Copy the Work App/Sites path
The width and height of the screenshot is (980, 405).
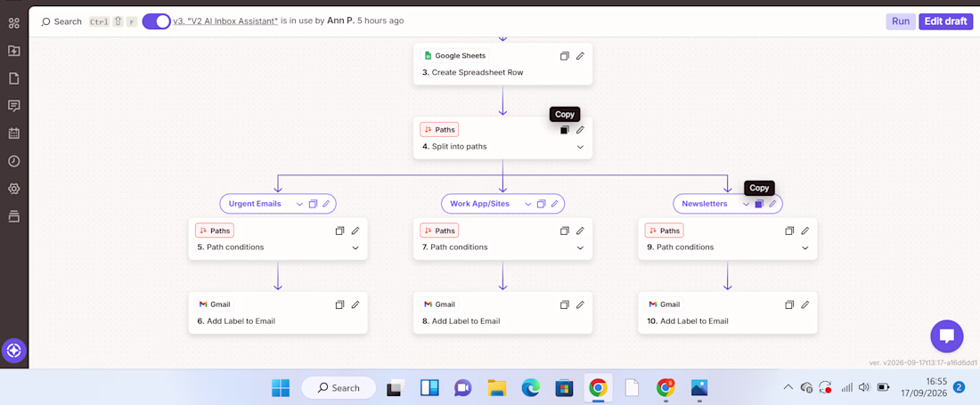(542, 204)
